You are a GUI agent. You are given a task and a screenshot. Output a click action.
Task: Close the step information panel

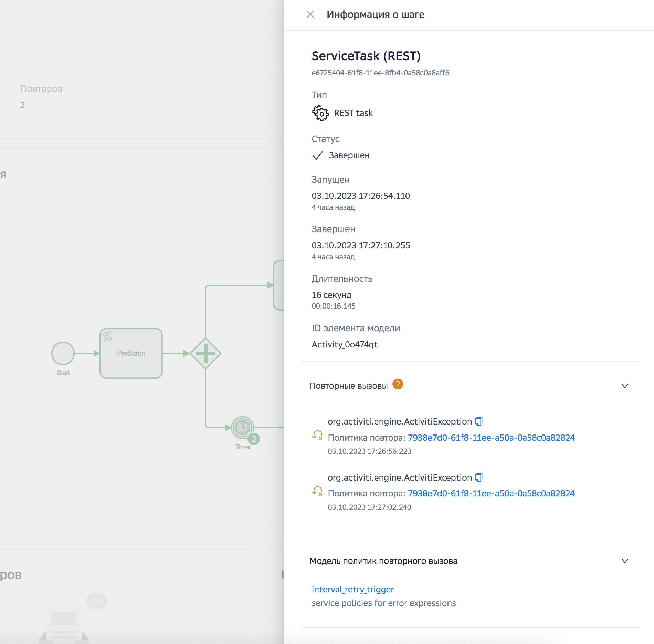(310, 14)
